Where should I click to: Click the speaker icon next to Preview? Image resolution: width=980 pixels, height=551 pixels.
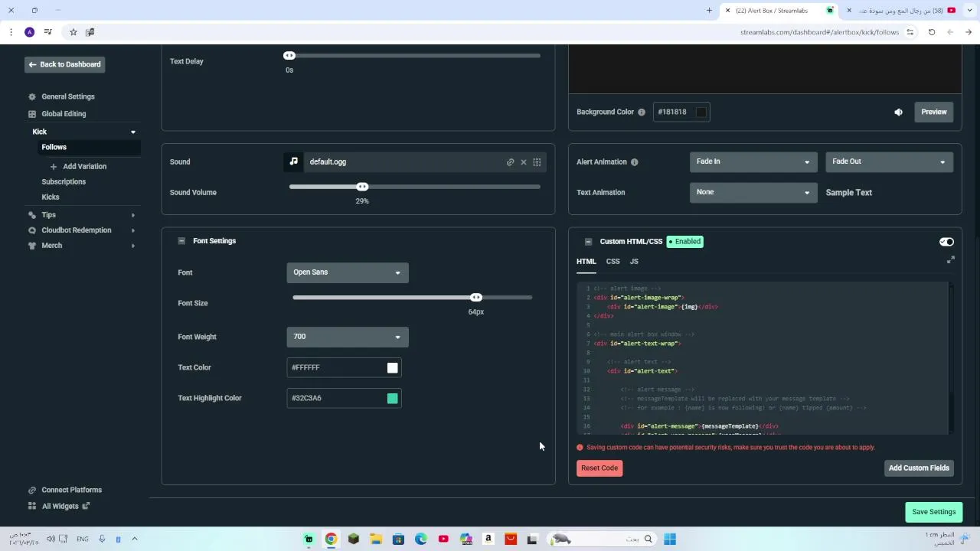point(898,112)
